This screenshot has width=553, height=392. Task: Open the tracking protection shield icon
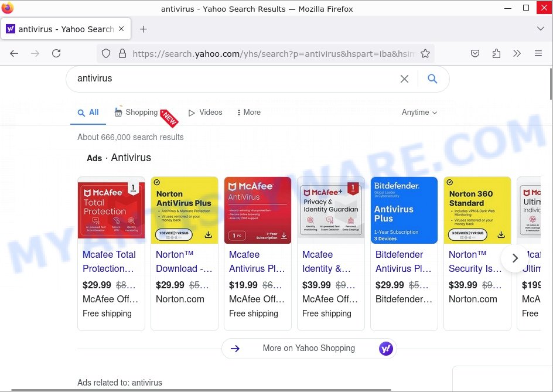tap(106, 54)
